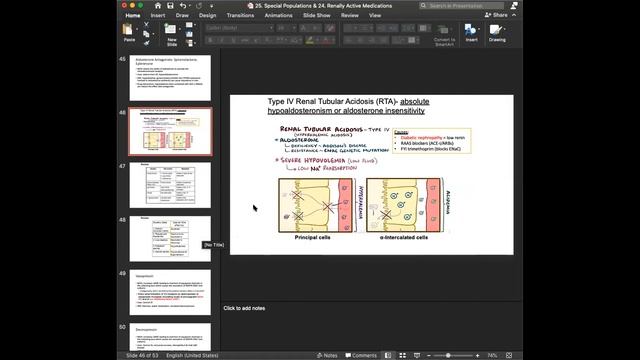Toggle Italic formatting
640x360 pixels.
(222, 40)
